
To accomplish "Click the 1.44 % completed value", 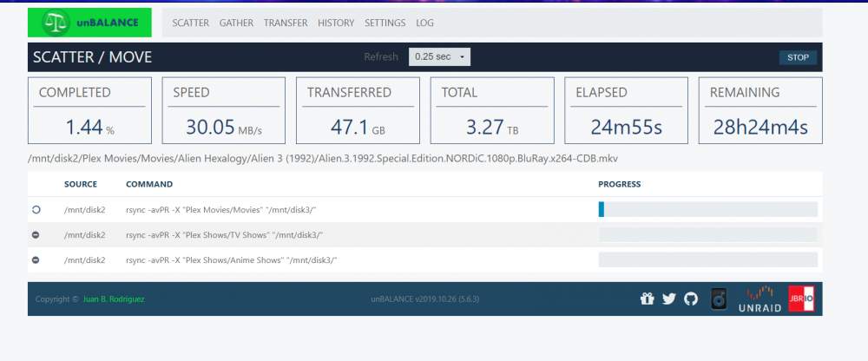I will tap(89, 128).
